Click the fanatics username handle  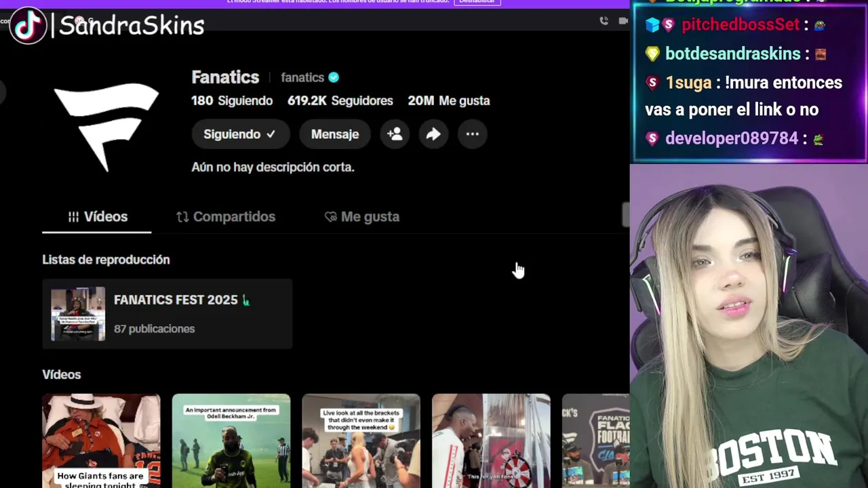click(x=302, y=77)
